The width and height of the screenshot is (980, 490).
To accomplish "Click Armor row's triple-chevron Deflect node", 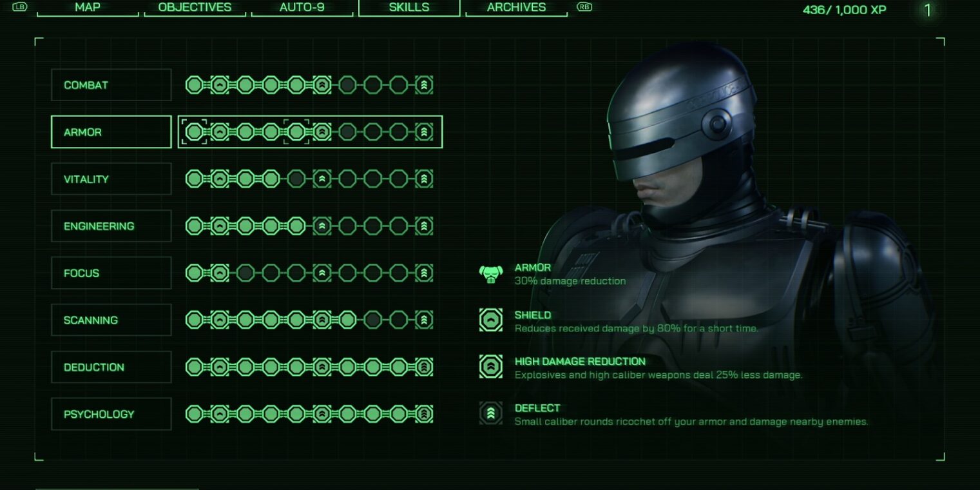I will click(424, 132).
